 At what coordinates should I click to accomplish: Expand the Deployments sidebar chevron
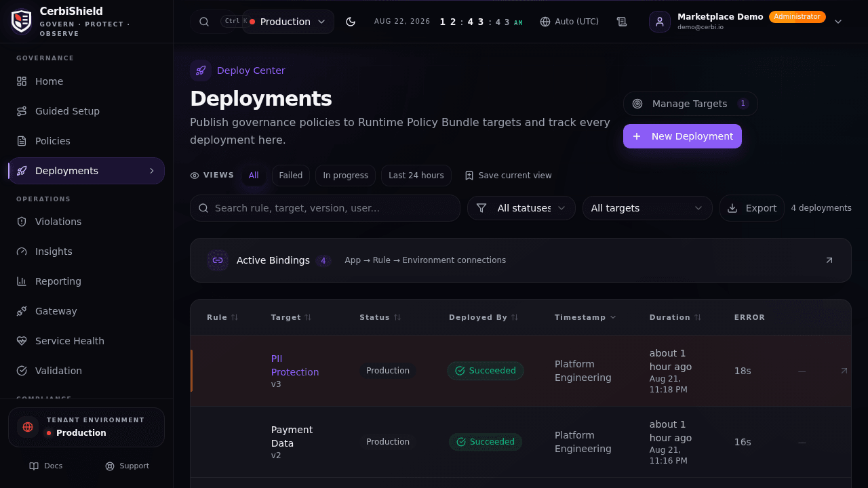point(152,171)
